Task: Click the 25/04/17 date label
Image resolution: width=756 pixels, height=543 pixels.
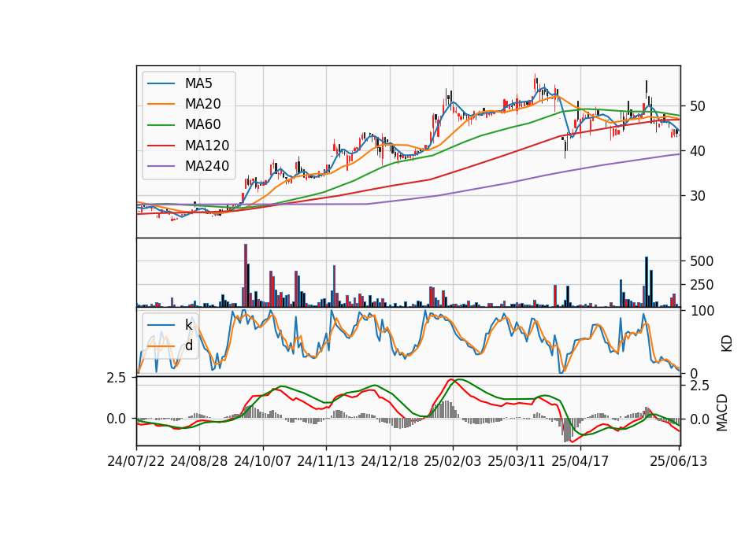Action: [580, 461]
